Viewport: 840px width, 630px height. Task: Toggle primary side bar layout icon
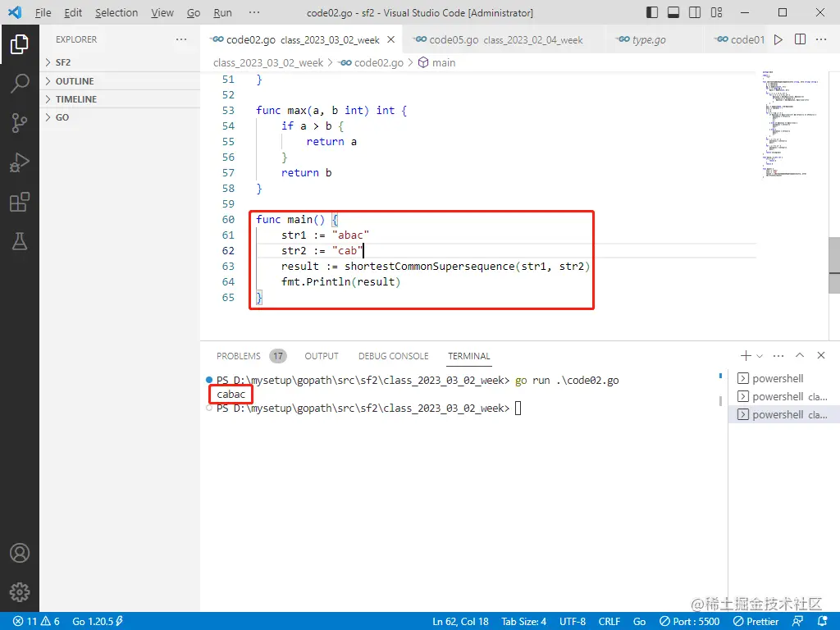coord(652,12)
